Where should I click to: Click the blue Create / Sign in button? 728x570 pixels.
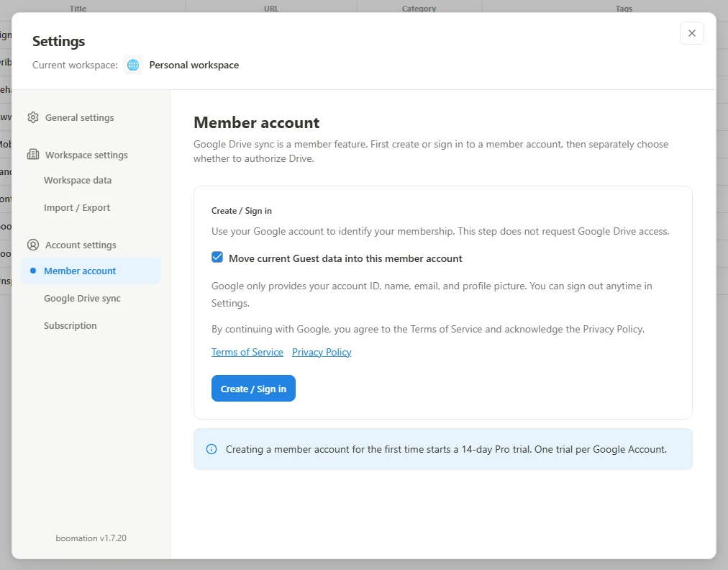coord(253,389)
